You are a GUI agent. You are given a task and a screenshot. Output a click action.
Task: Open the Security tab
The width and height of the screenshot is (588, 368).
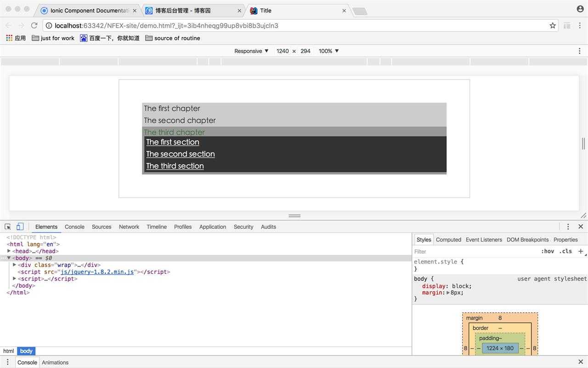tap(243, 227)
